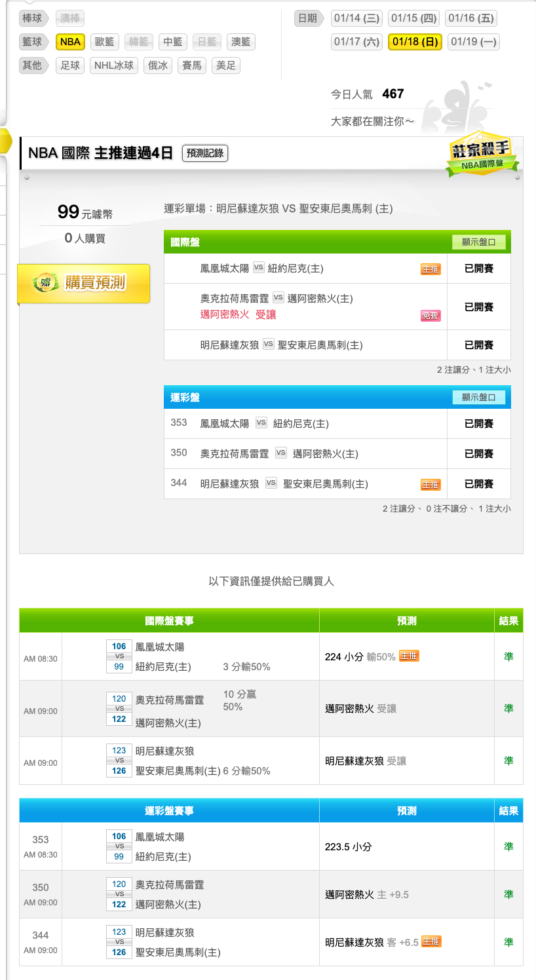Pick date 01/19 (一)
The width and height of the screenshot is (536, 980).
point(474,42)
